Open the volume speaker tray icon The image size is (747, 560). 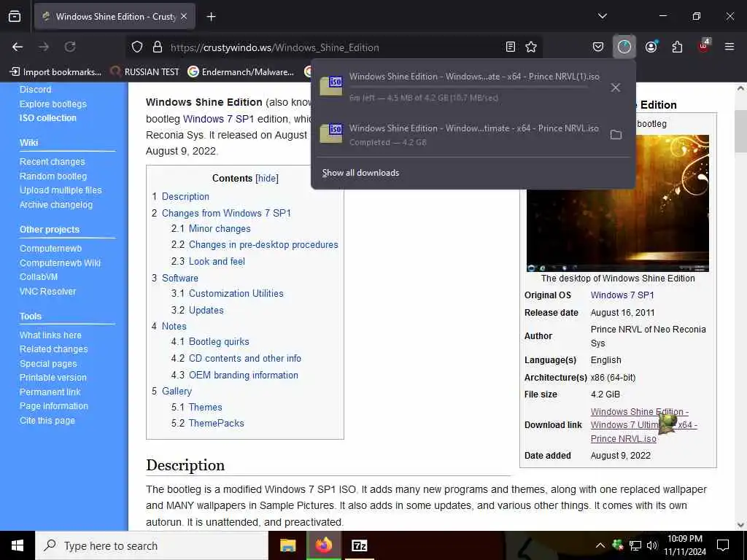[651, 545]
